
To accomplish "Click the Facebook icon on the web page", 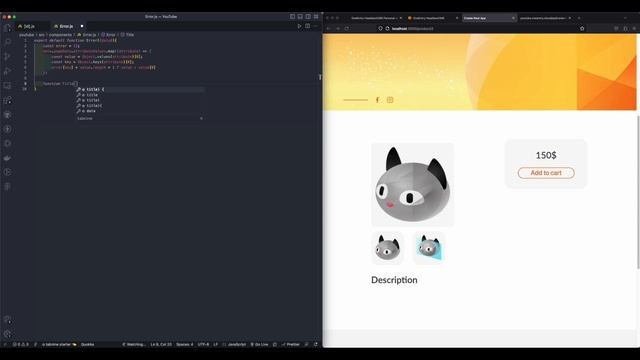I will pos(377,100).
